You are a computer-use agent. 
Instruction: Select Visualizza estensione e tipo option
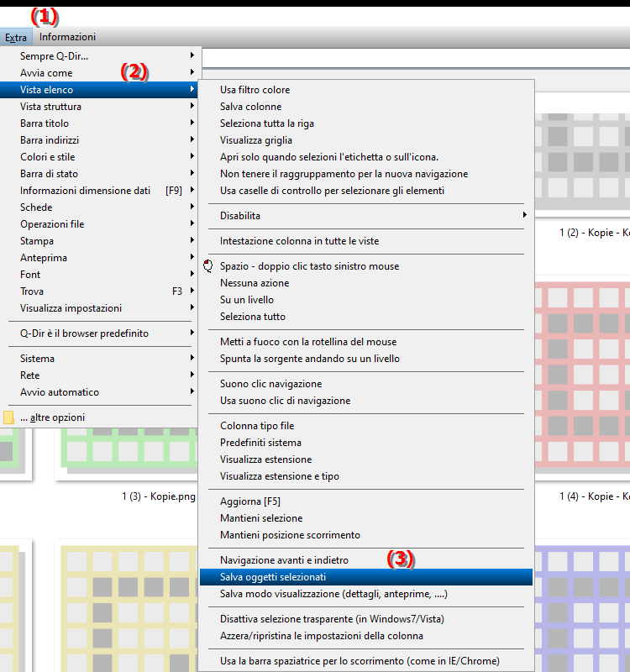point(366,476)
